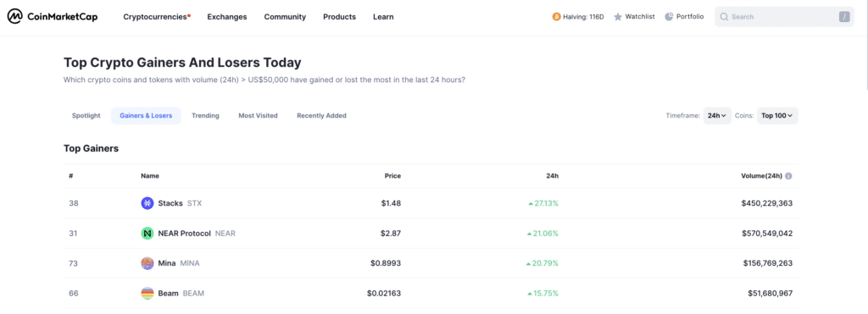868x314 pixels.
Task: Click the rank number 66
Action: click(73, 293)
